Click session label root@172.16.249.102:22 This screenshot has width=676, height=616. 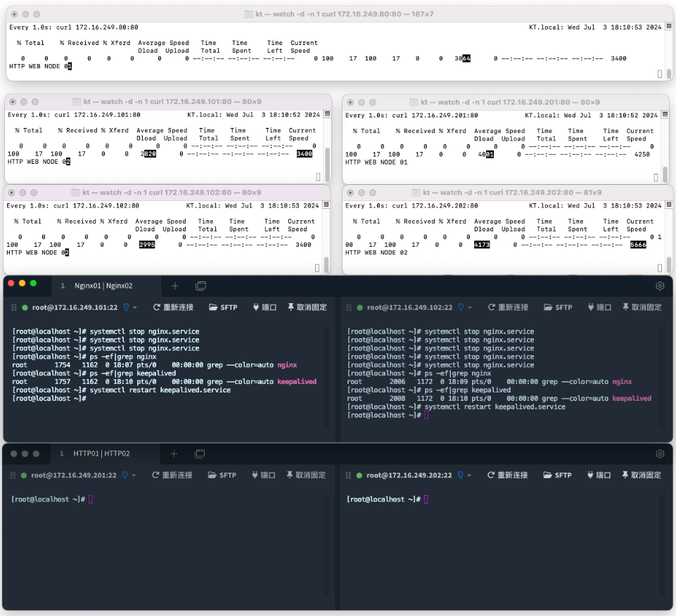[x=409, y=307]
